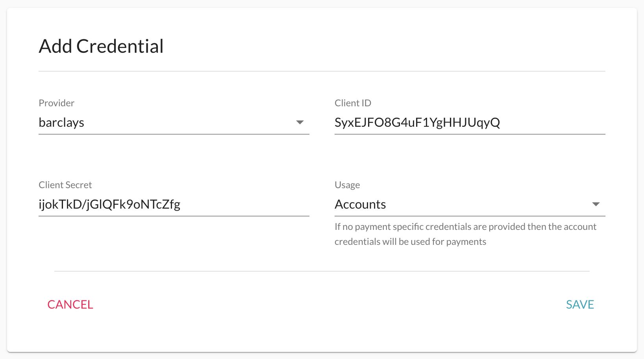Click the CANCEL button

coord(70,304)
